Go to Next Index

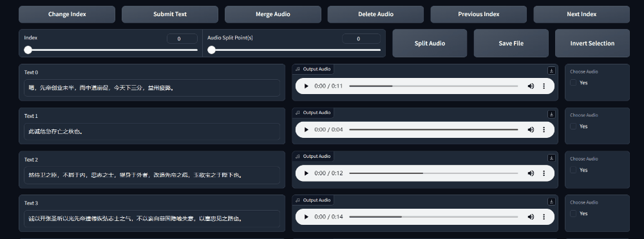click(582, 14)
